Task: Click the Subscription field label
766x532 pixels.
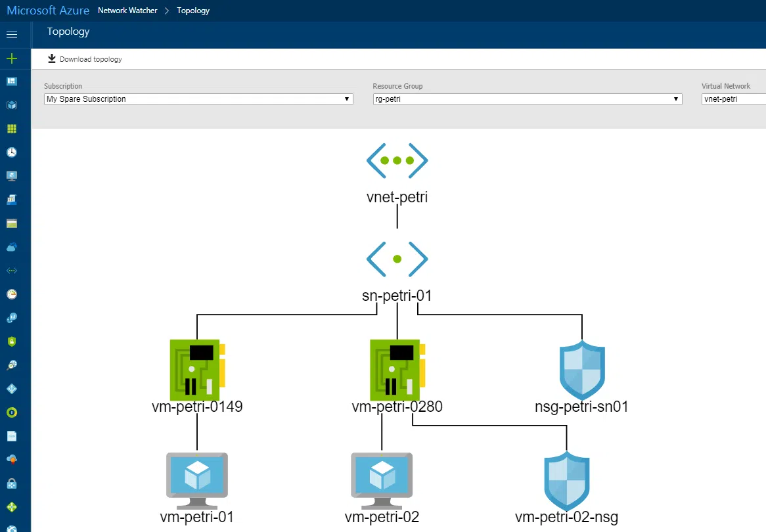Action: 63,86
